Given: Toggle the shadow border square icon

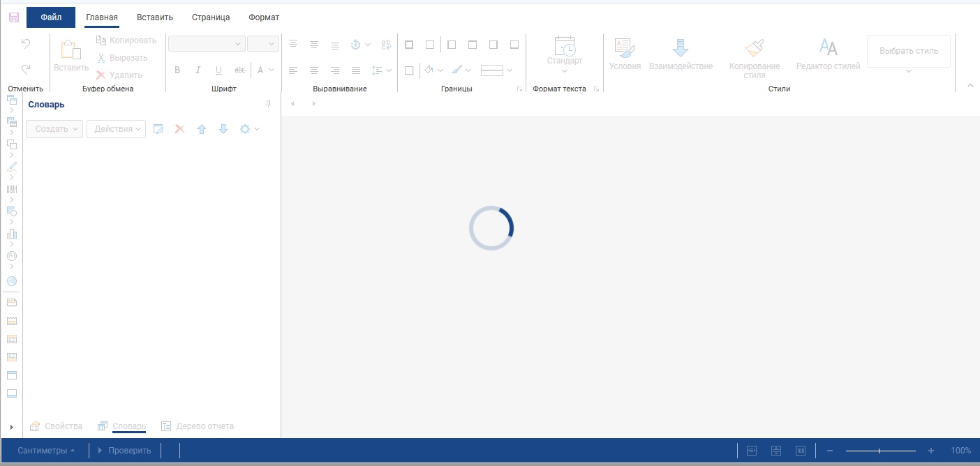Looking at the screenshot, I should click(409, 70).
